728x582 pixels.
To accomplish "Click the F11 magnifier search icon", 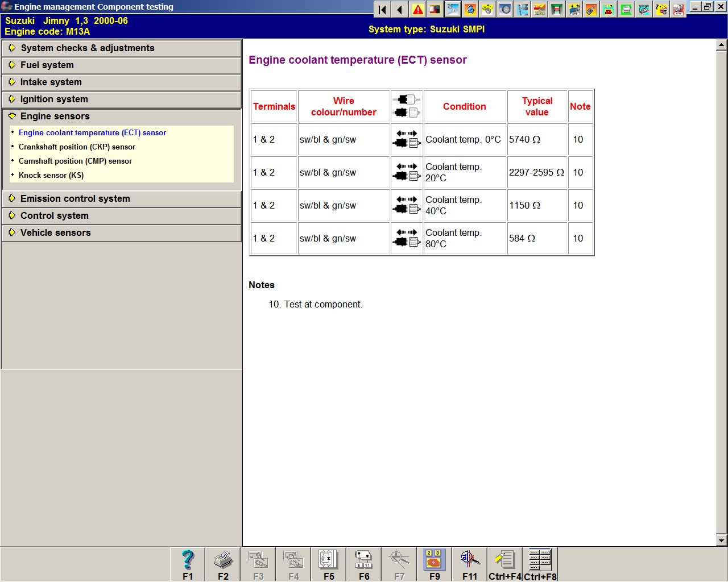I will click(x=470, y=564).
